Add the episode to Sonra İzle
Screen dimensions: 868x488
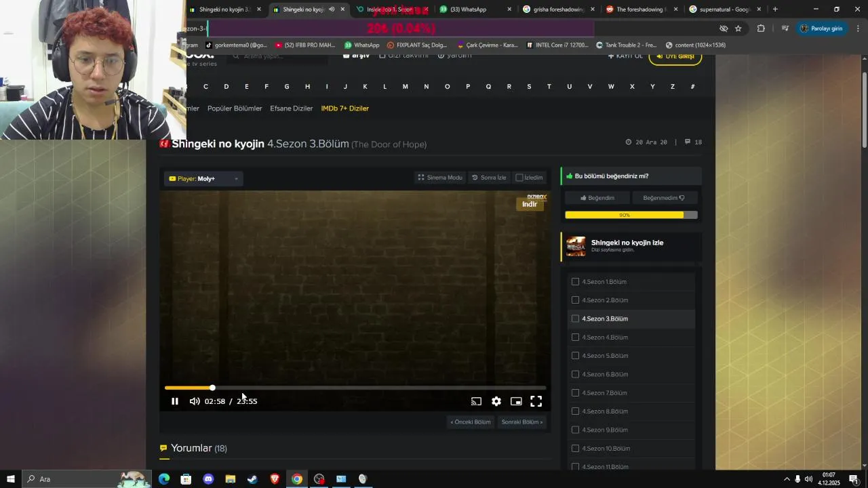pos(489,178)
